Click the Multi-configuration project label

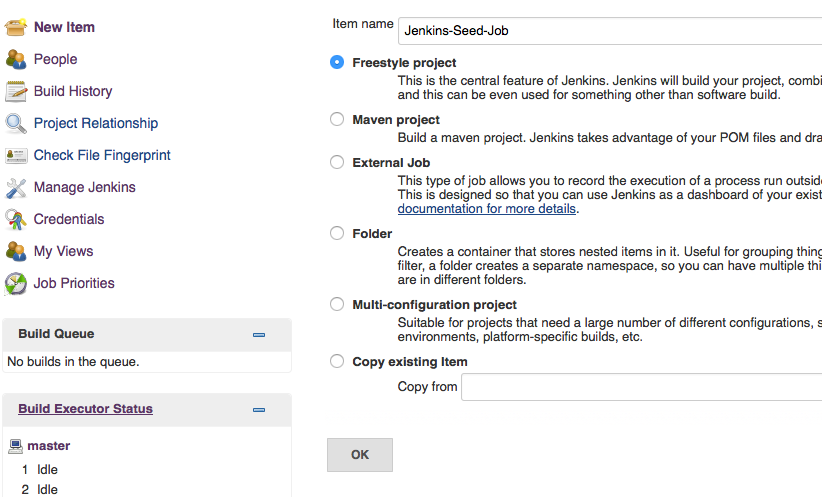[x=435, y=305]
